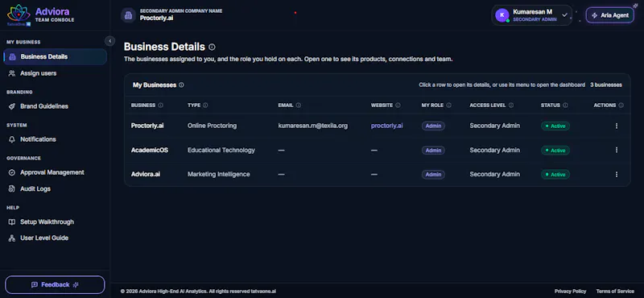View Audit Logs

tap(55, 188)
